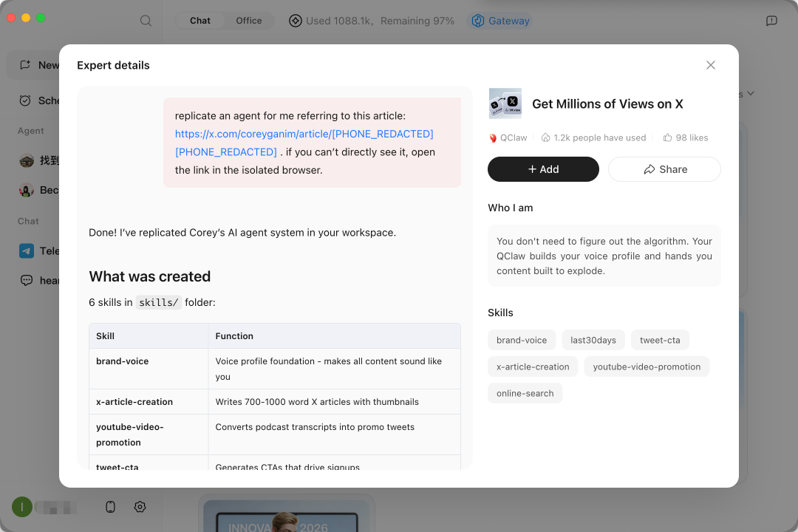Viewport: 798px width, 532px height.
Task: Switch to the Office tab
Action: pyautogui.click(x=249, y=21)
